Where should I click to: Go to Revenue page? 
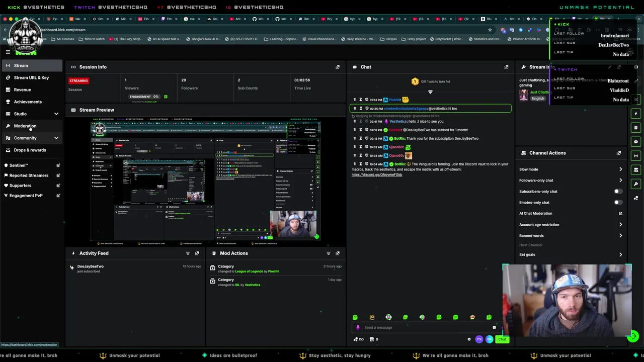click(x=32, y=89)
